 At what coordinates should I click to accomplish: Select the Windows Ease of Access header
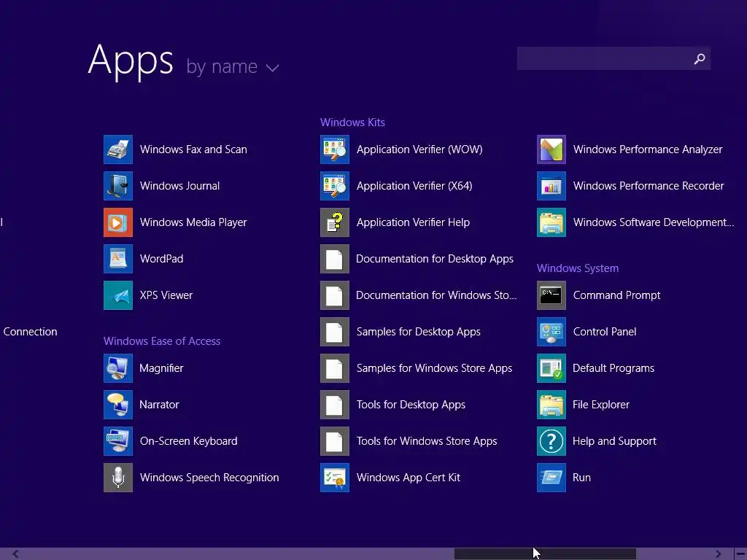pos(162,341)
